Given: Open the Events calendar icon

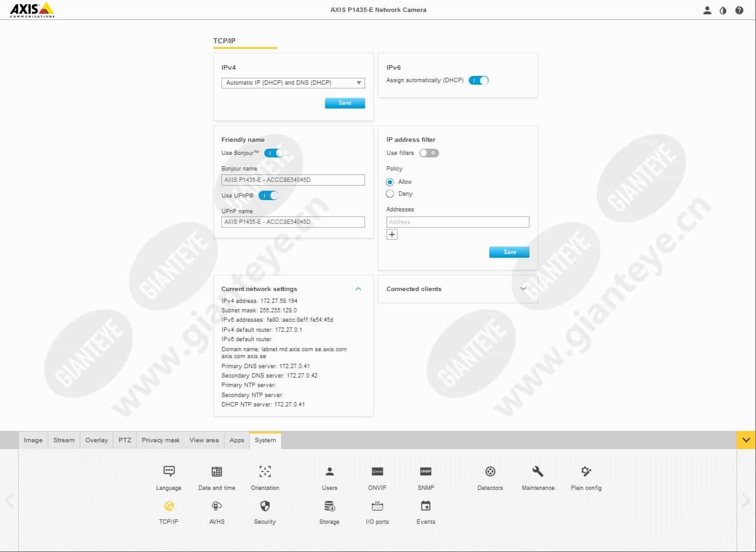Looking at the screenshot, I should click(x=425, y=506).
